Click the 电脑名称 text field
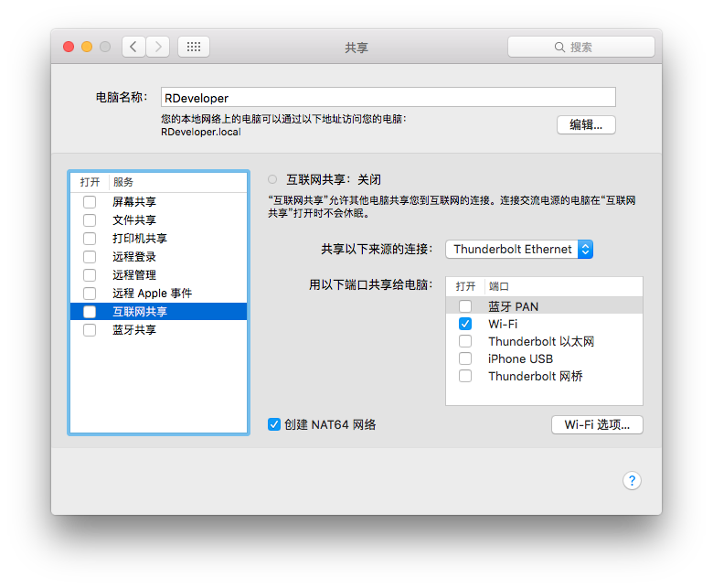The height and width of the screenshot is (588, 713). pyautogui.click(x=388, y=97)
